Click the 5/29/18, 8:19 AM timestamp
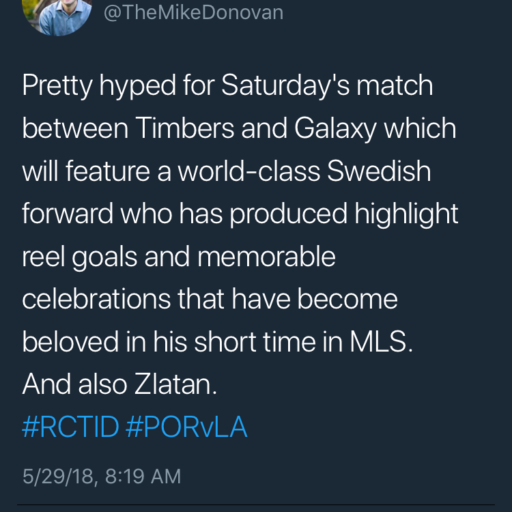This screenshot has width=512, height=512. tap(102, 476)
